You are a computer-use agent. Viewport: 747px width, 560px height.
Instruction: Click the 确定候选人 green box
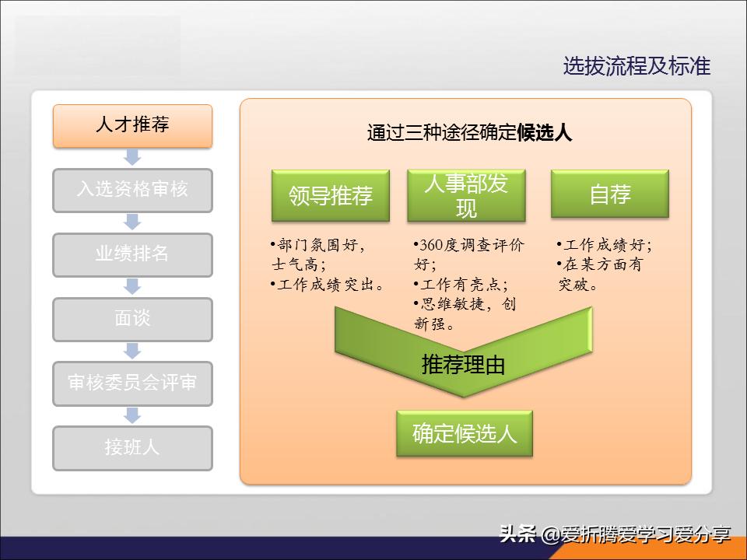point(465,435)
